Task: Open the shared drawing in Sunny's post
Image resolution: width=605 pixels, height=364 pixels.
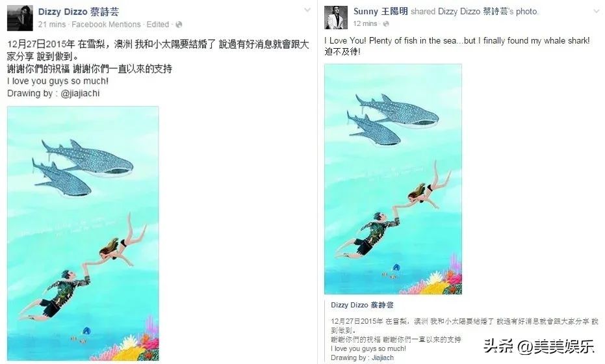Action: (x=393, y=179)
